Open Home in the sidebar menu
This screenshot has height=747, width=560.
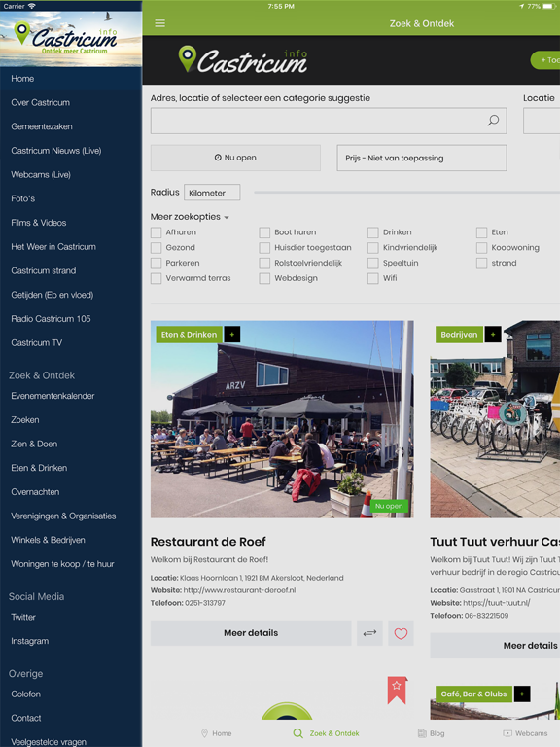(71, 79)
